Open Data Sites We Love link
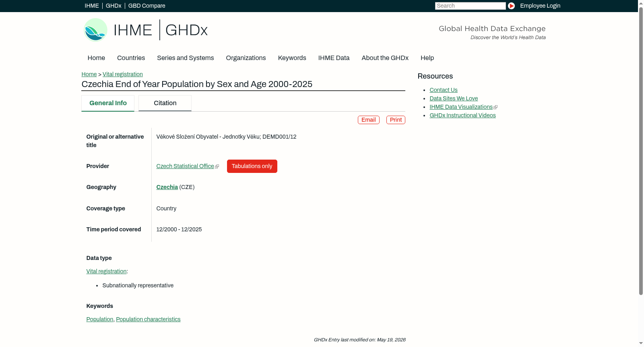644x347 pixels. coord(454,98)
